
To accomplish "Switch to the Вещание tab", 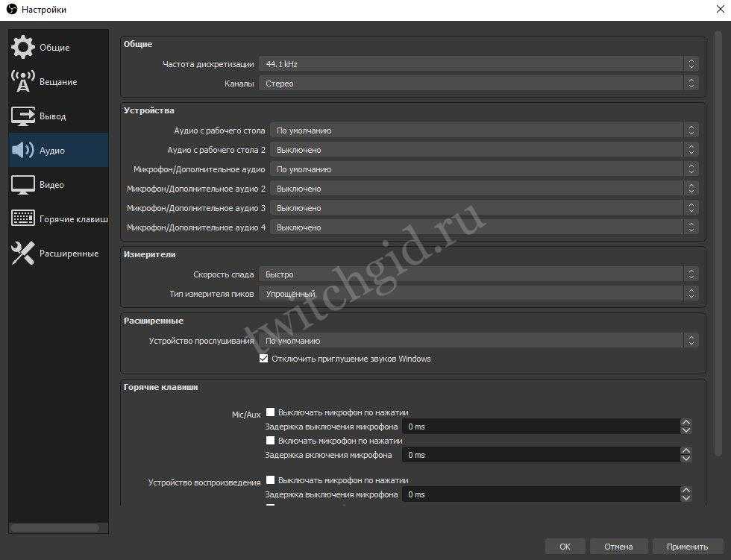I will point(58,82).
